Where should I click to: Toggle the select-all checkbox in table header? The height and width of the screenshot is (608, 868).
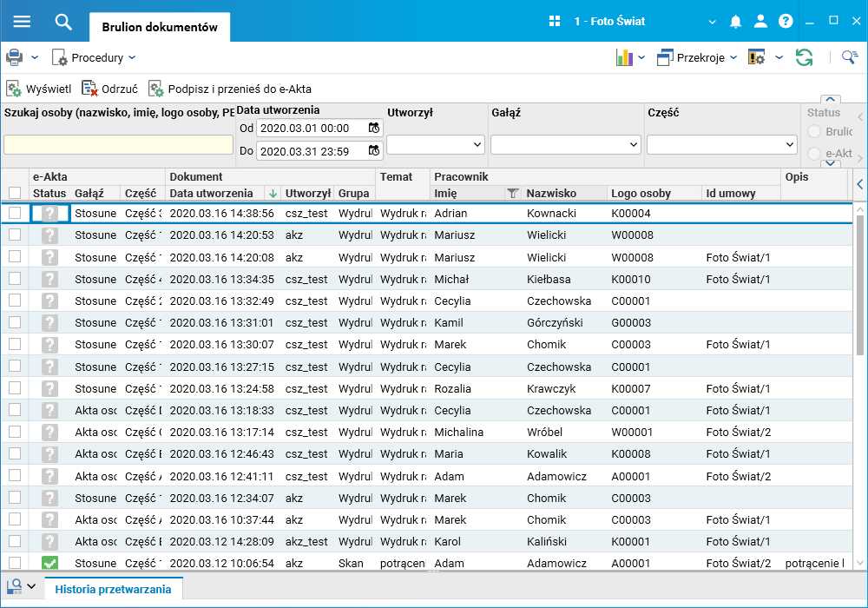(x=15, y=194)
